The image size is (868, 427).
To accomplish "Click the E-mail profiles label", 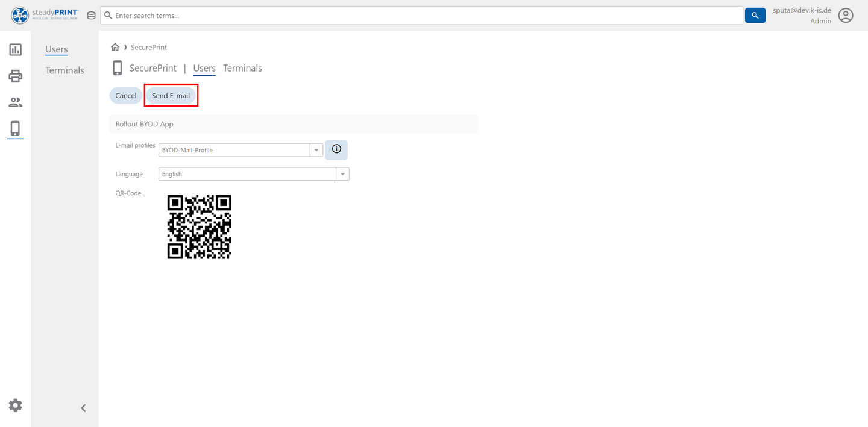I will 135,145.
